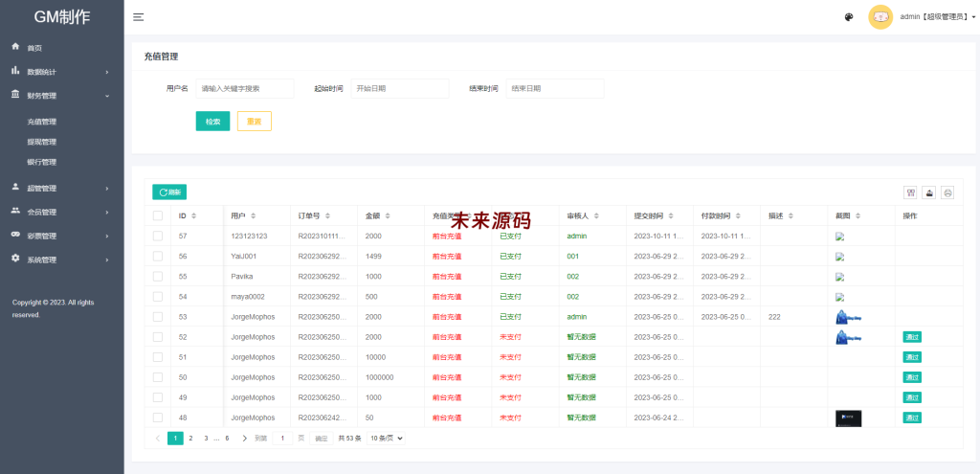Toggle the sidebar collapse hamburger icon

pyautogui.click(x=139, y=17)
